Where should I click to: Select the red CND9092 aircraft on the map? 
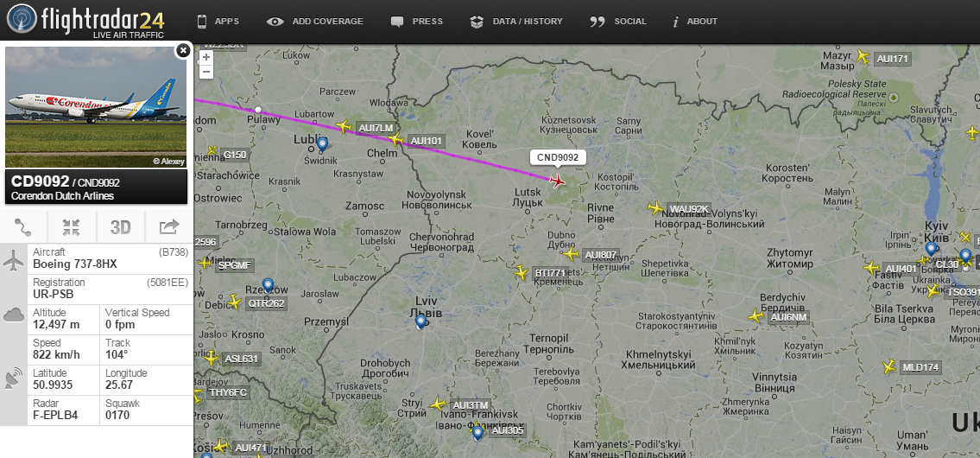click(556, 181)
